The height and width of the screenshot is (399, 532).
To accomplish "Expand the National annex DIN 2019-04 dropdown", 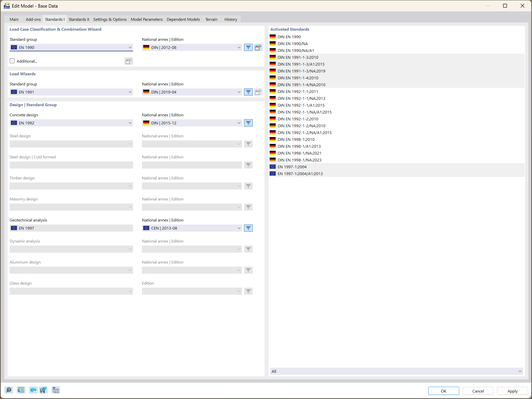I will 239,92.
